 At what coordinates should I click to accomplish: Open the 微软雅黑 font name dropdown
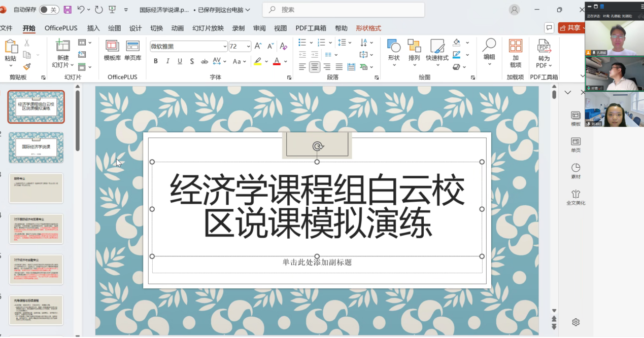[x=225, y=47]
